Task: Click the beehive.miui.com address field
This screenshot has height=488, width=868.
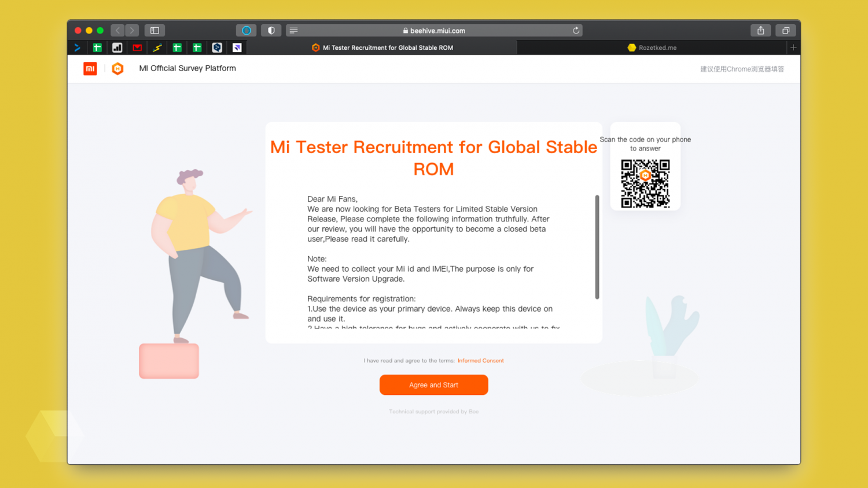Action: coord(435,30)
